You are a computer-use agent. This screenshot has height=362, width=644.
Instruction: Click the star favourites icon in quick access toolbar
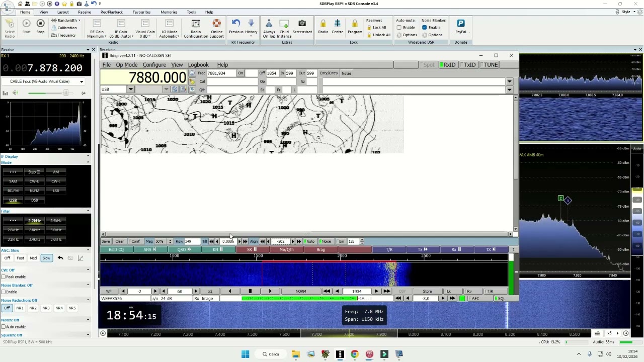(64, 4)
